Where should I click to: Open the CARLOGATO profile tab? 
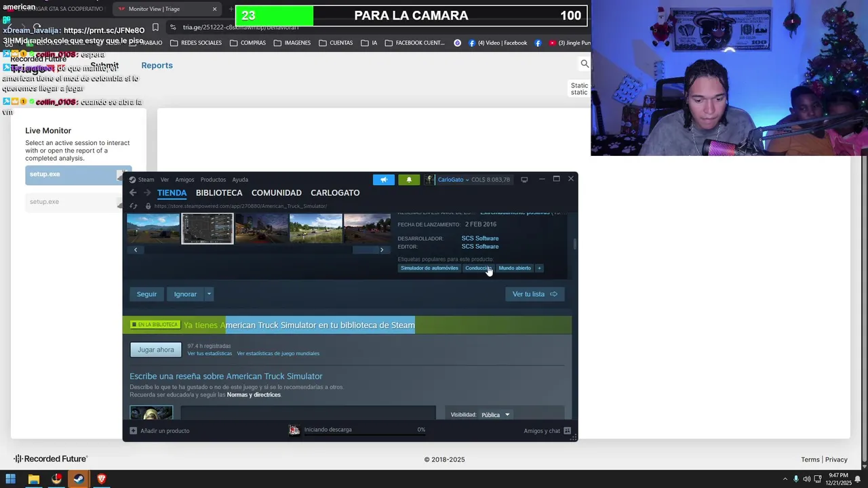[335, 193]
